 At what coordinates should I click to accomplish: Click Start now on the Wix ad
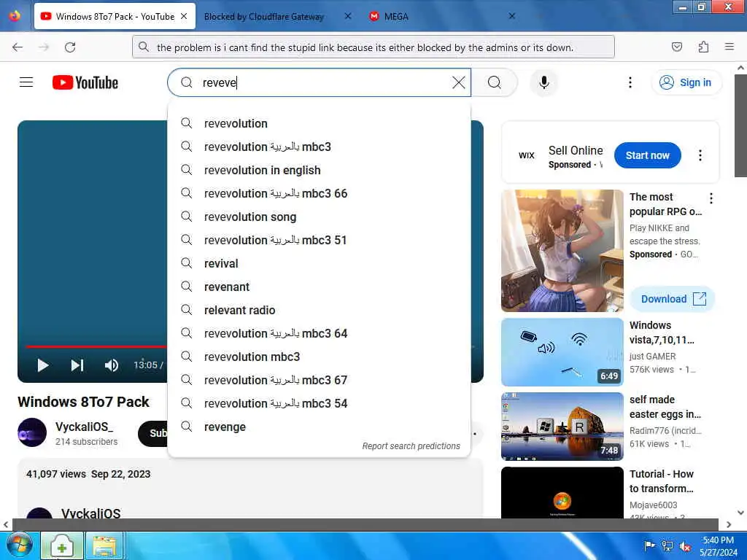point(648,155)
